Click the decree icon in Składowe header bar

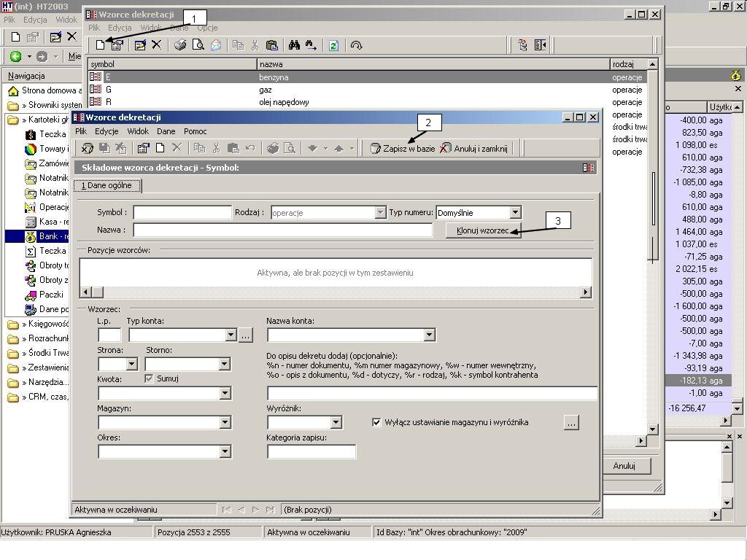point(588,168)
